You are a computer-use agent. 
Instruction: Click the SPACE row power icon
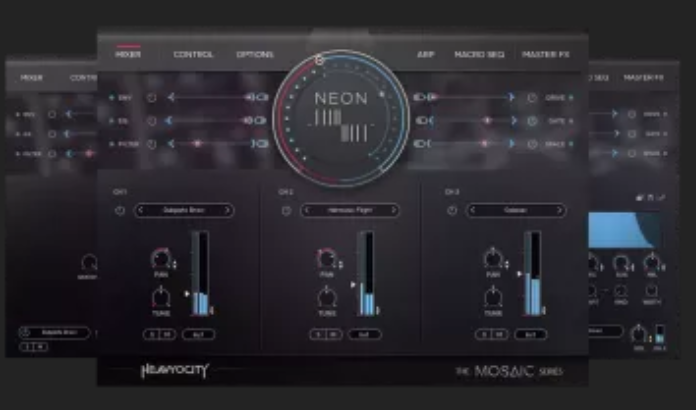coord(532,144)
